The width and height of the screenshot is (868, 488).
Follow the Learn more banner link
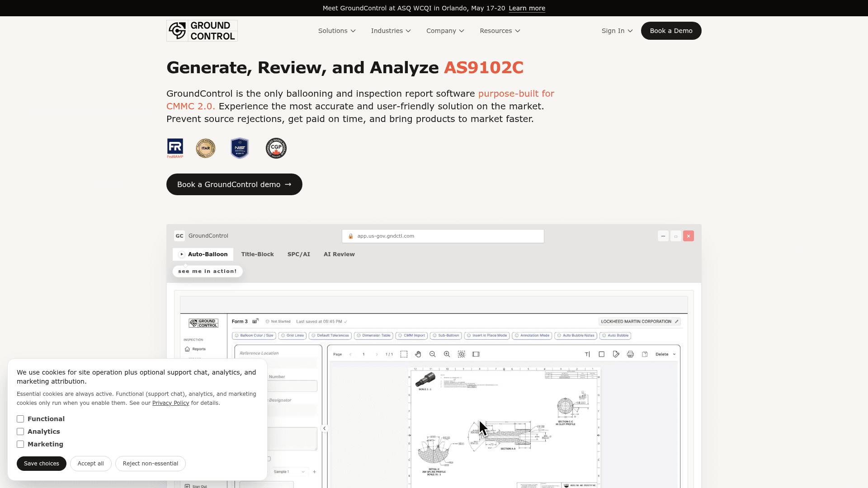(527, 8)
